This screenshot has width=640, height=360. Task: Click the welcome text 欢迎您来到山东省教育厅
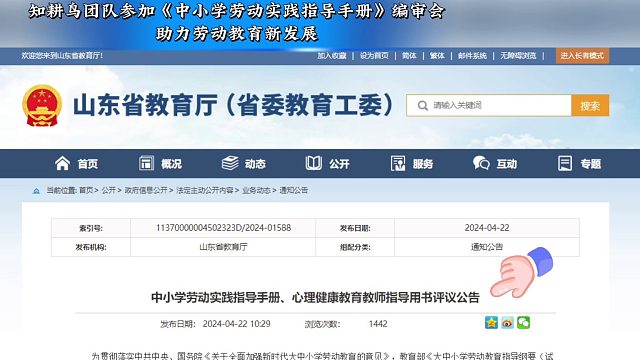click(x=62, y=56)
